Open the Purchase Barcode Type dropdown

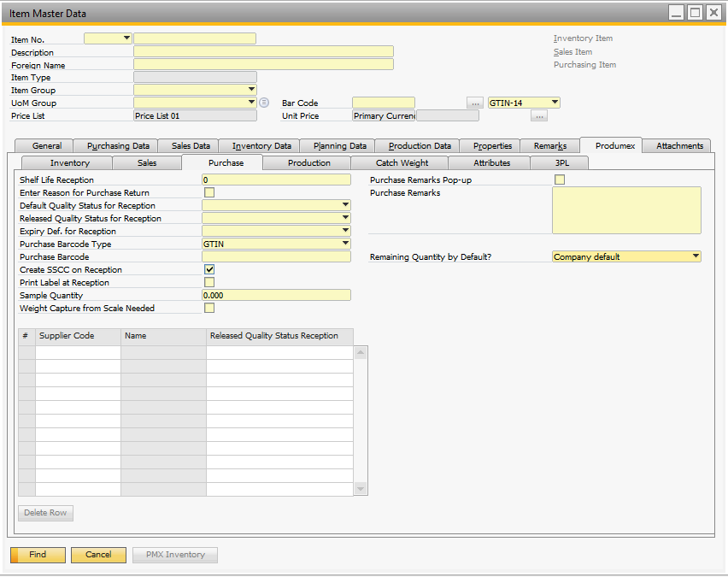tap(345, 244)
